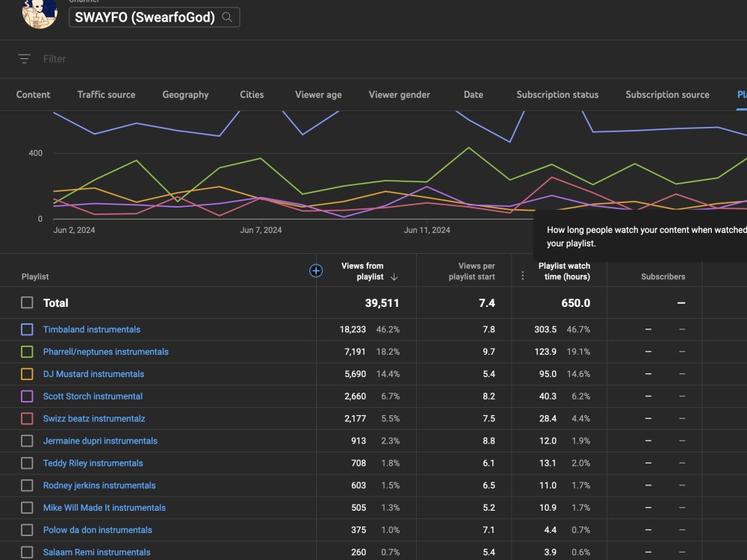Add a metric with the plus icon

click(316, 270)
